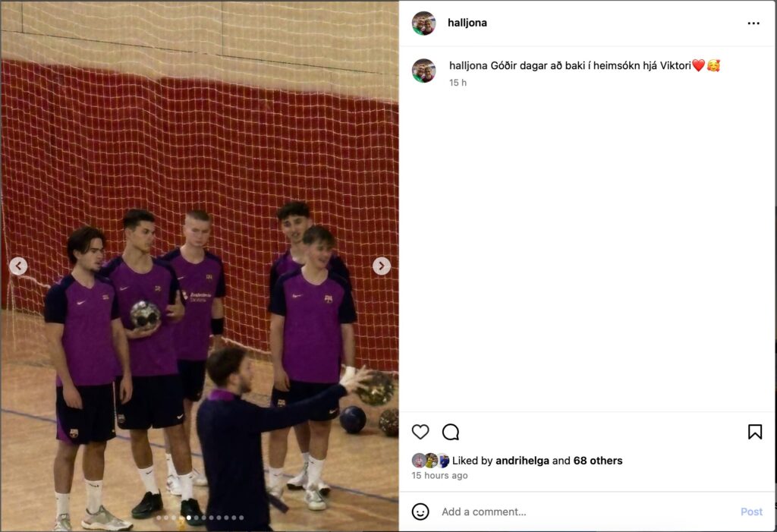Like the post with the heart icon
Screen dimensions: 777x532
pos(420,432)
